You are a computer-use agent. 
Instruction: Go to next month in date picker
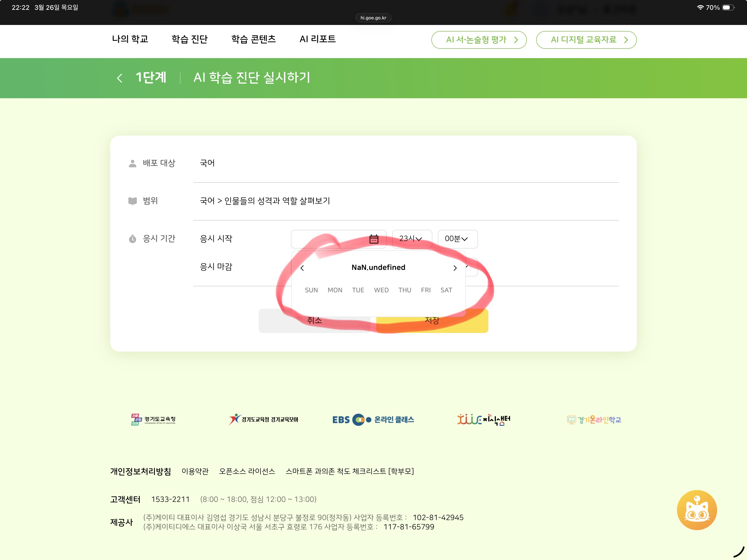tap(455, 268)
